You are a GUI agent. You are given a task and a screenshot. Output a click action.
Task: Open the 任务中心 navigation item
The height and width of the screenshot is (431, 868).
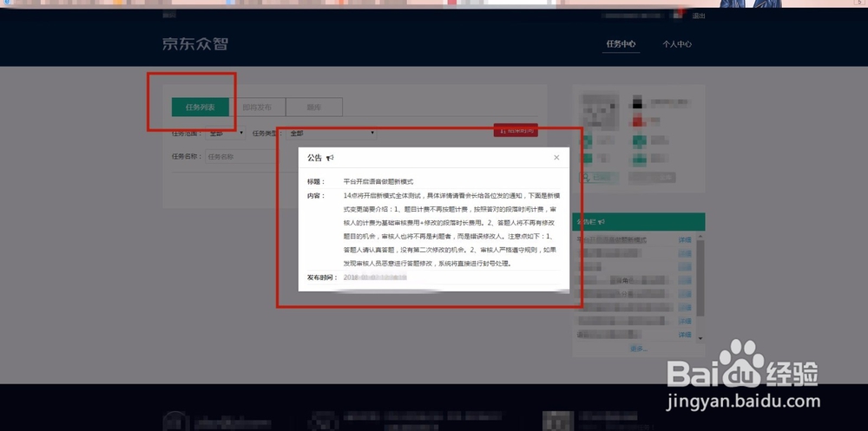(621, 44)
